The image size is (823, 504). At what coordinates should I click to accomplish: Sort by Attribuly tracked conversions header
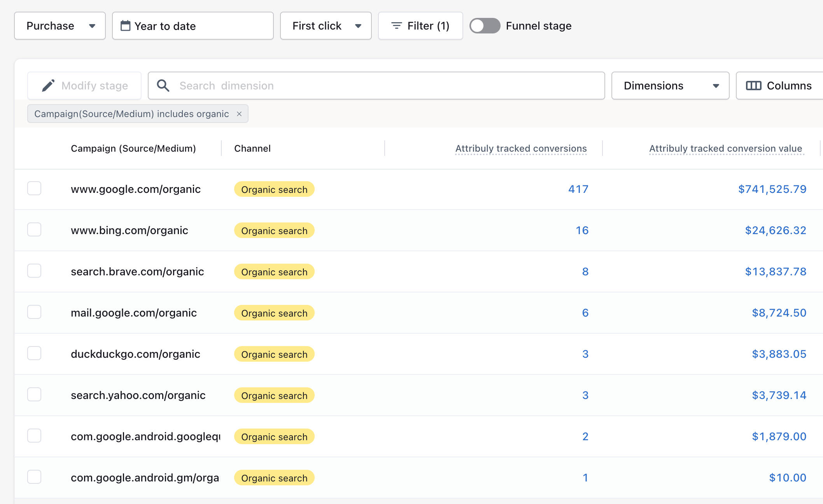521,149
